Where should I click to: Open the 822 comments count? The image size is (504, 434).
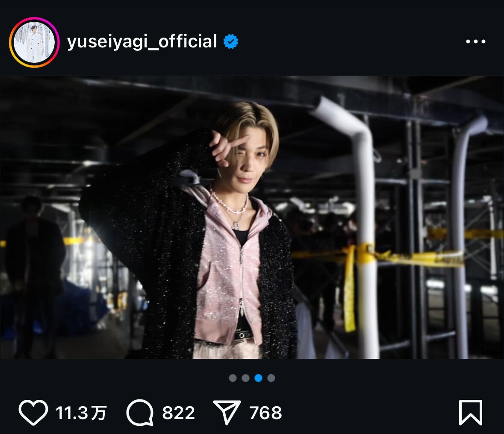tap(178, 413)
